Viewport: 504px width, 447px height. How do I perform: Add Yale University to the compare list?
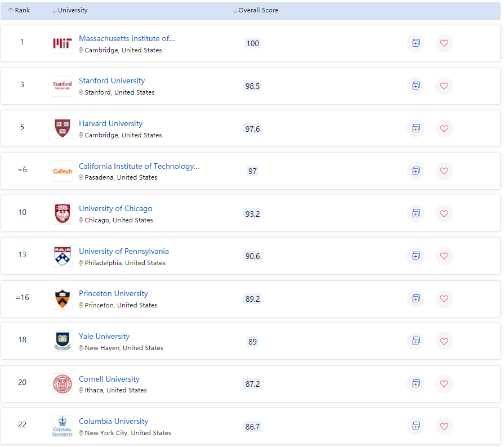[x=416, y=341]
